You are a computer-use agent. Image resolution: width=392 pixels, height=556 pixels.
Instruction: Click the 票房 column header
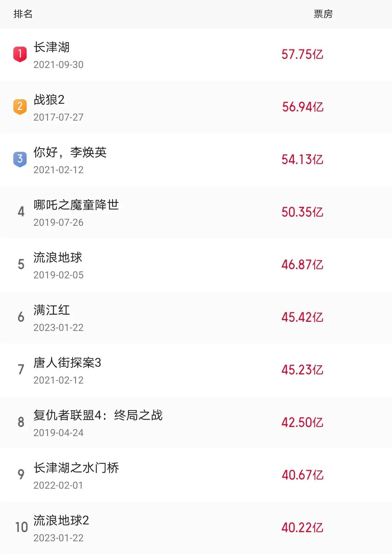click(x=323, y=14)
